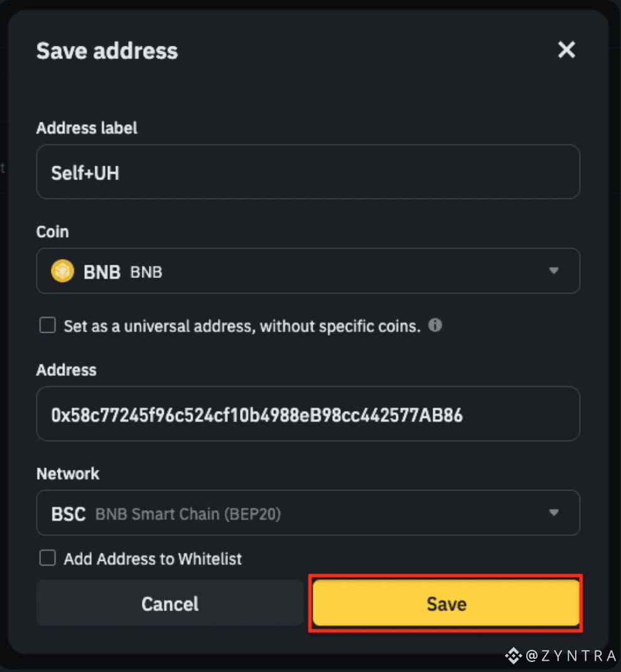Save the address with yellow button
621x672 pixels.
(x=446, y=603)
